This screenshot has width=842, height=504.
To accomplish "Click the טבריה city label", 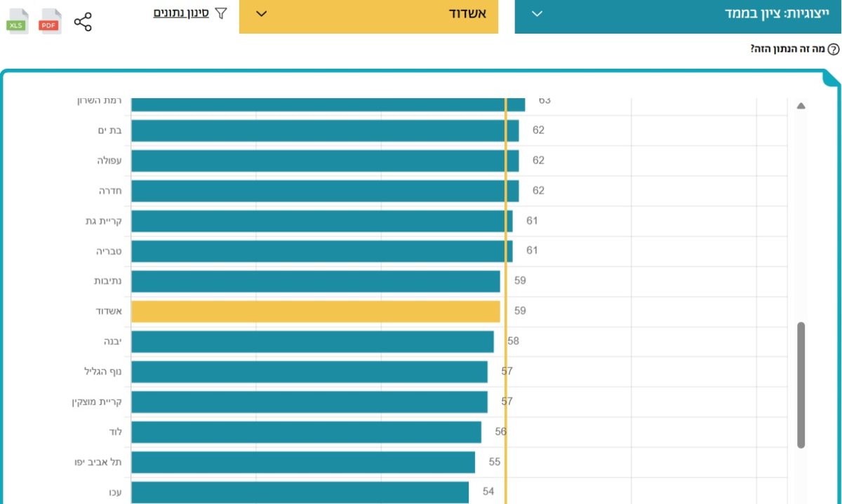I will point(109,251).
